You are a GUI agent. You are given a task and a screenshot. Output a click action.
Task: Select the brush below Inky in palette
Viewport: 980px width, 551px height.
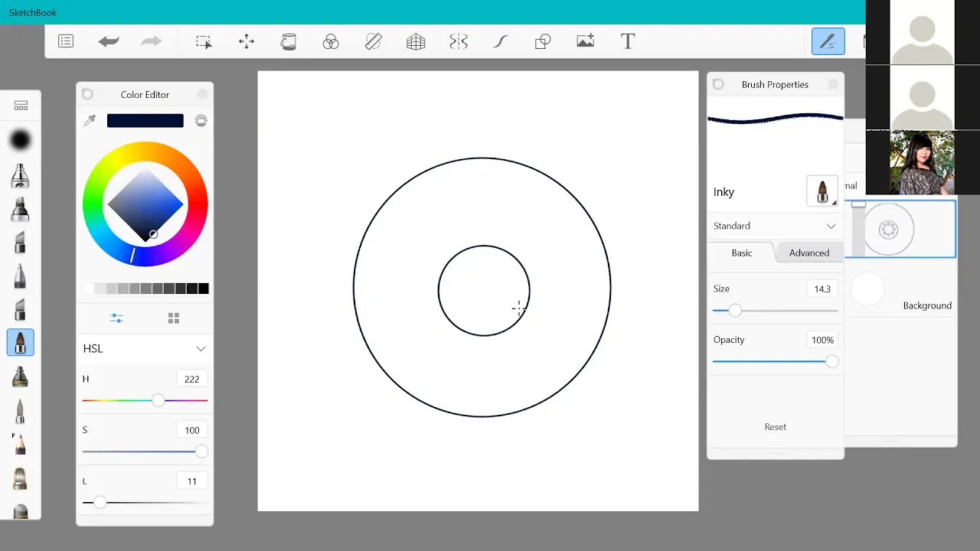click(x=21, y=377)
